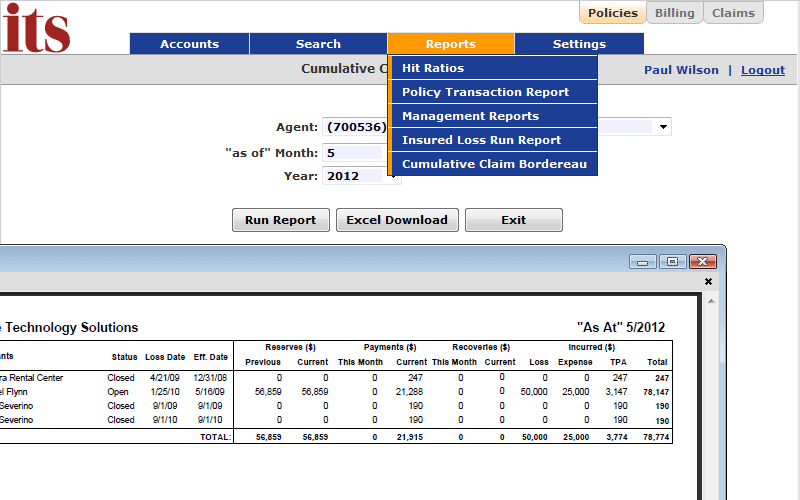Click the Status column header
800x500 pixels.
tap(124, 357)
